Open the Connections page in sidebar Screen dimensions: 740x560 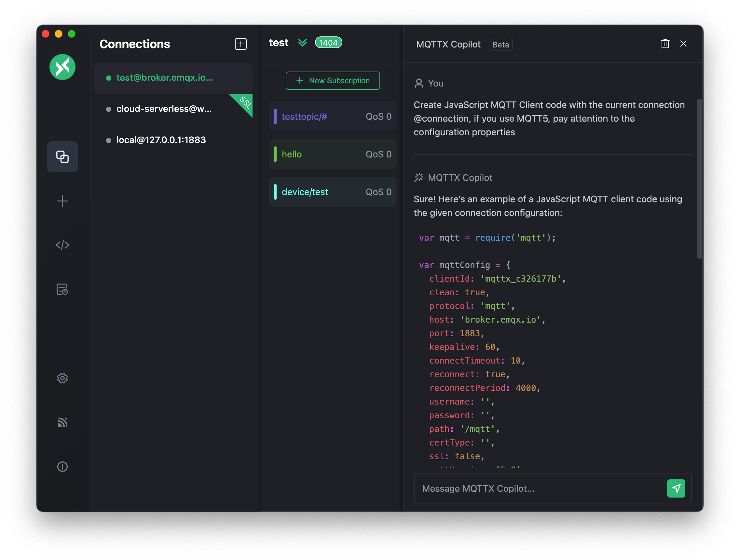coord(62,156)
